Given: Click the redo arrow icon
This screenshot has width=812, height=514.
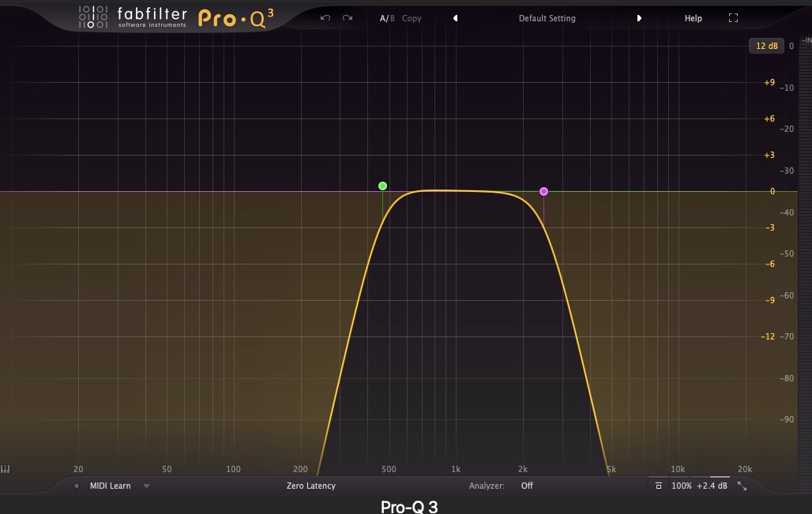Looking at the screenshot, I should coord(348,18).
